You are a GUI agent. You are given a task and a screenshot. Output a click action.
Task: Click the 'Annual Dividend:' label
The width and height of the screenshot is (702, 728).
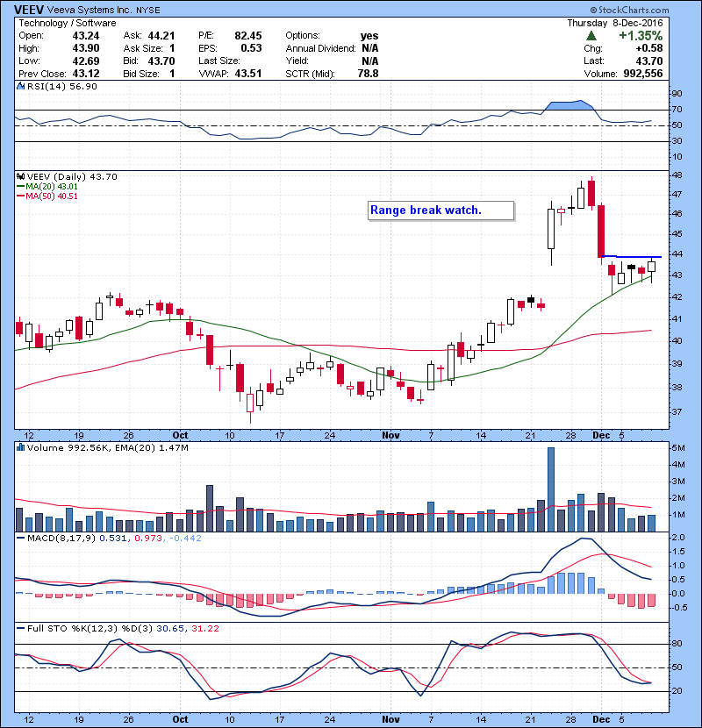coord(320,48)
